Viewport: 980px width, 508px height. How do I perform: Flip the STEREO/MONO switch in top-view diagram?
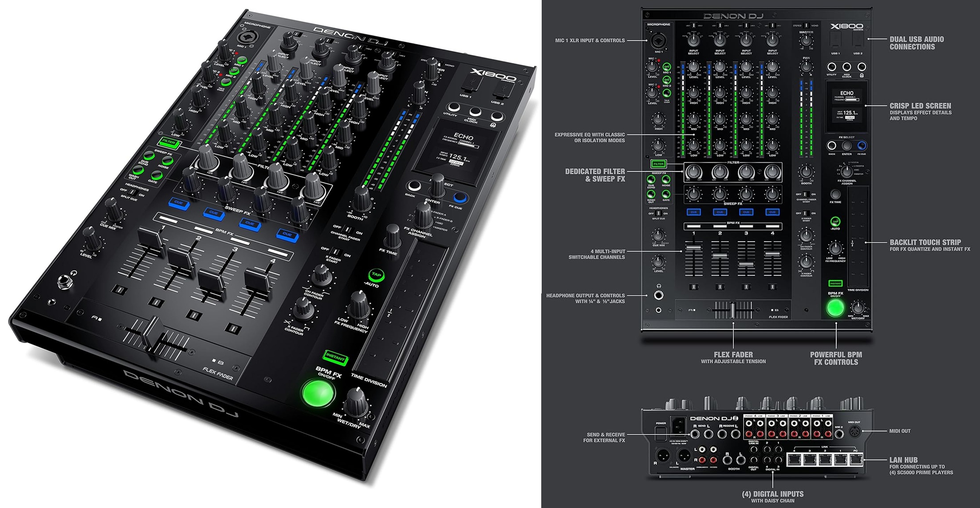click(x=806, y=26)
